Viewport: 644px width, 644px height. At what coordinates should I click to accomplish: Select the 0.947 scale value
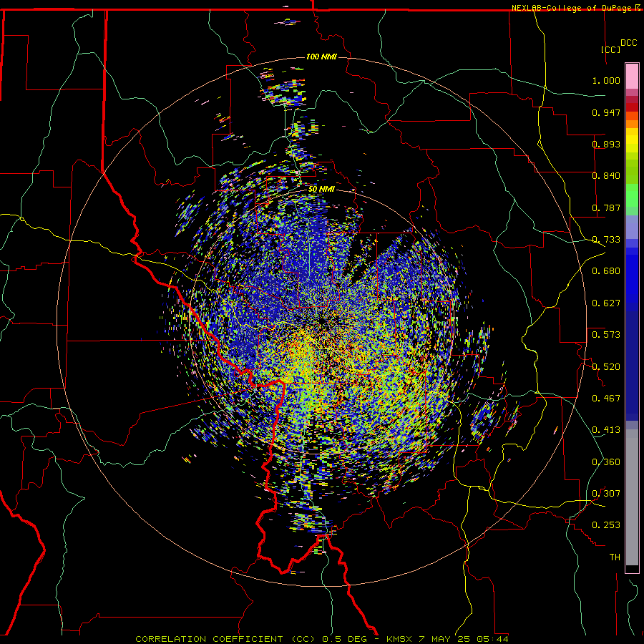(606, 112)
